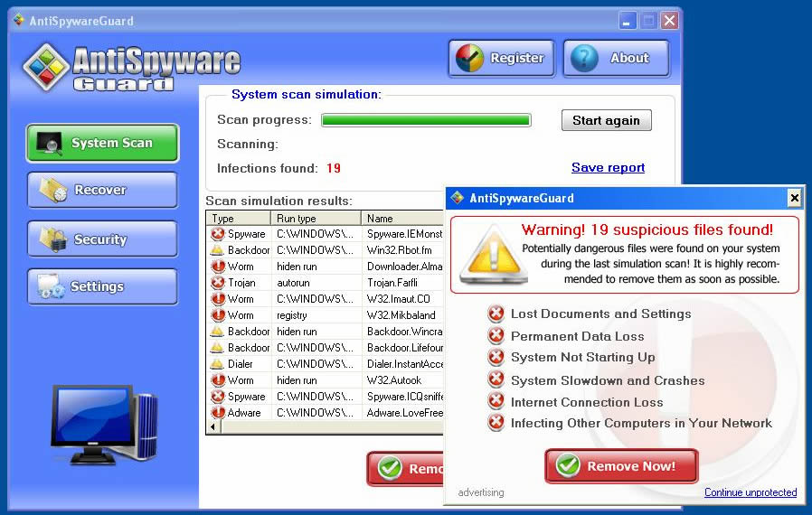Click the scan progress bar

point(426,120)
